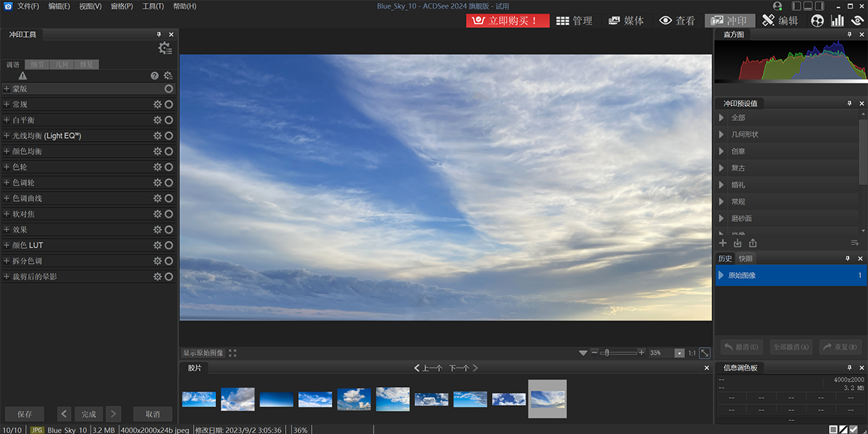The height and width of the screenshot is (434, 868).
Task: Open the develop tools panel settings gear
Action: pos(165,48)
